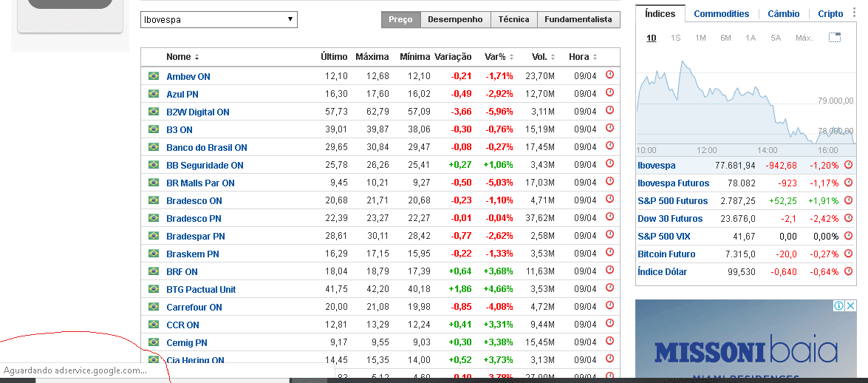Click the clock icon in Azul PN row

pyautogui.click(x=609, y=92)
